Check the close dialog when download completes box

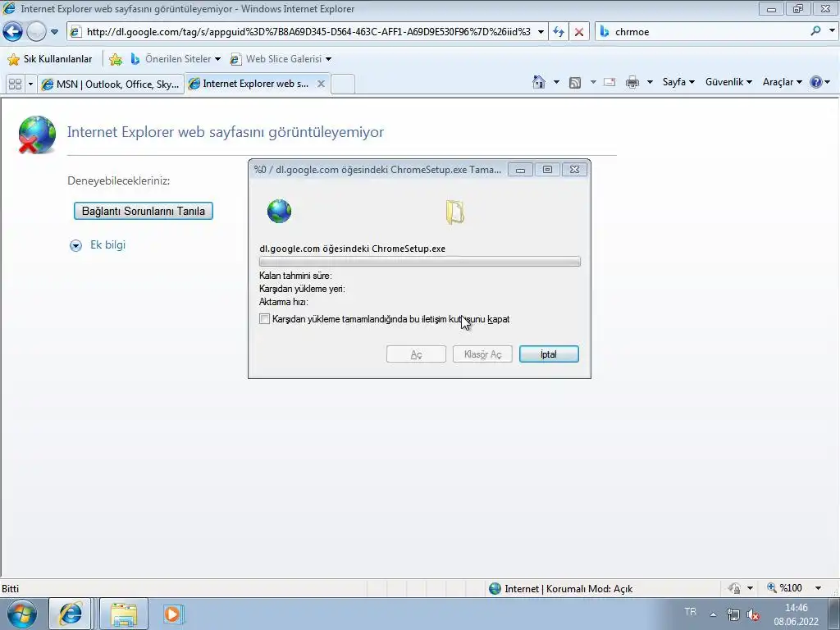(x=264, y=319)
